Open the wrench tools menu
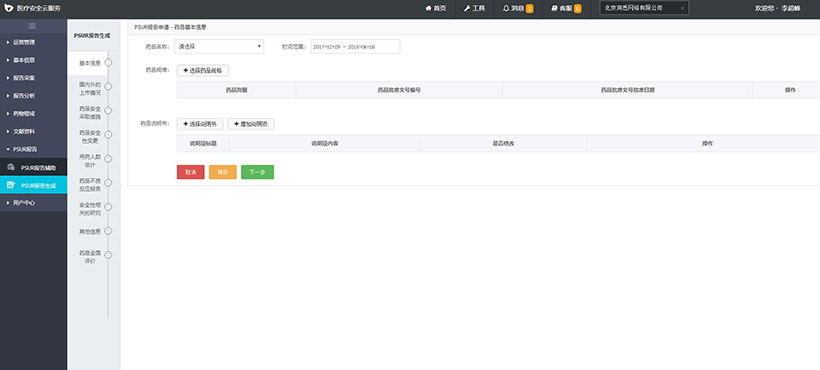The image size is (820, 370). pos(467,8)
